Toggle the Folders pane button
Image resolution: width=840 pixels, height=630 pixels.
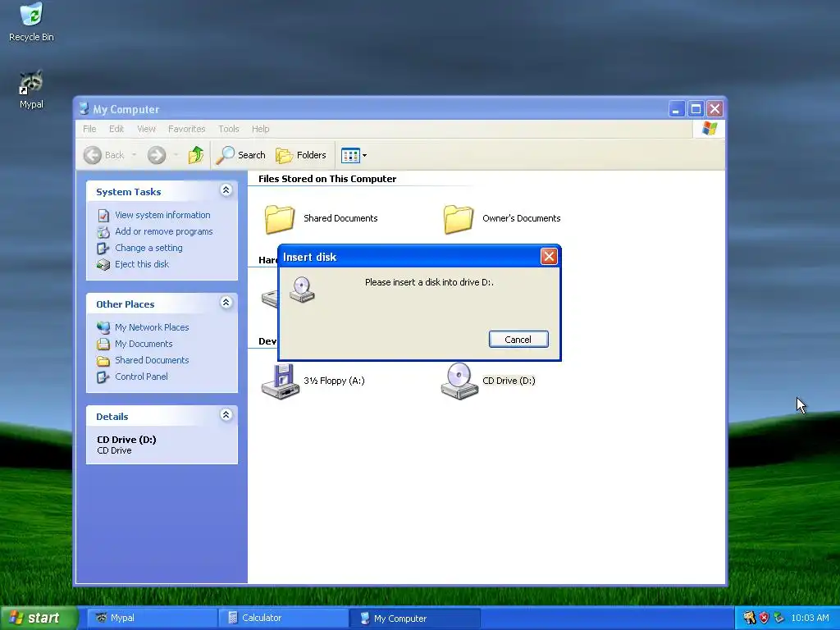tap(301, 155)
